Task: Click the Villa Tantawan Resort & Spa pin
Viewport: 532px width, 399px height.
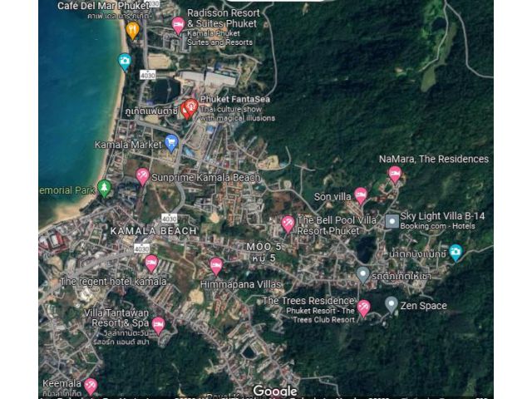Action: (158, 326)
